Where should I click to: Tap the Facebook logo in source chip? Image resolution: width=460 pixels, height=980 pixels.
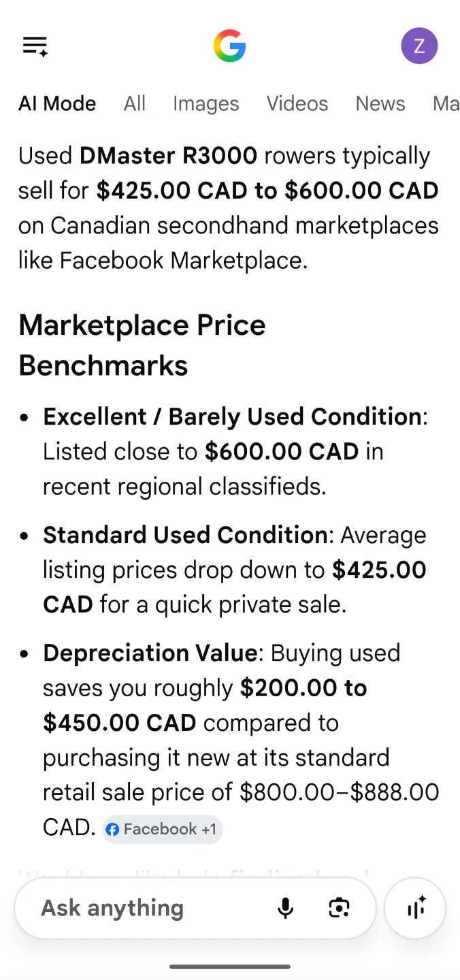113,830
